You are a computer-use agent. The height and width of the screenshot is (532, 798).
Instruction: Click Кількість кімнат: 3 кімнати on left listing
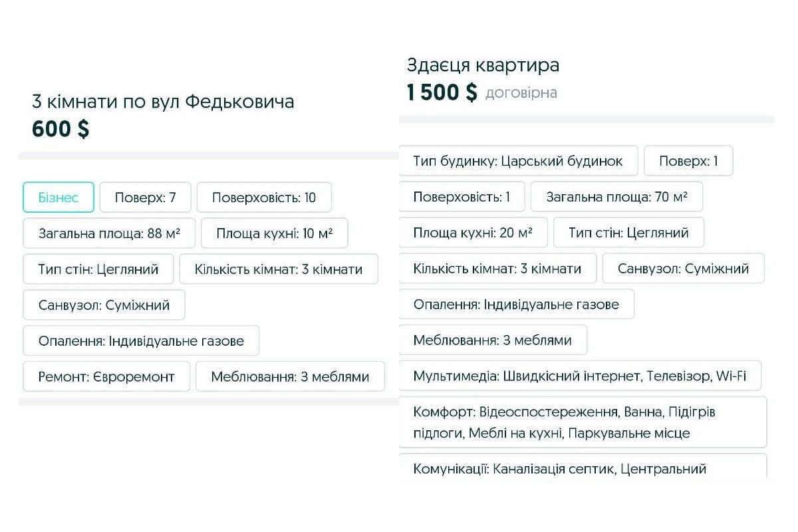[279, 269]
